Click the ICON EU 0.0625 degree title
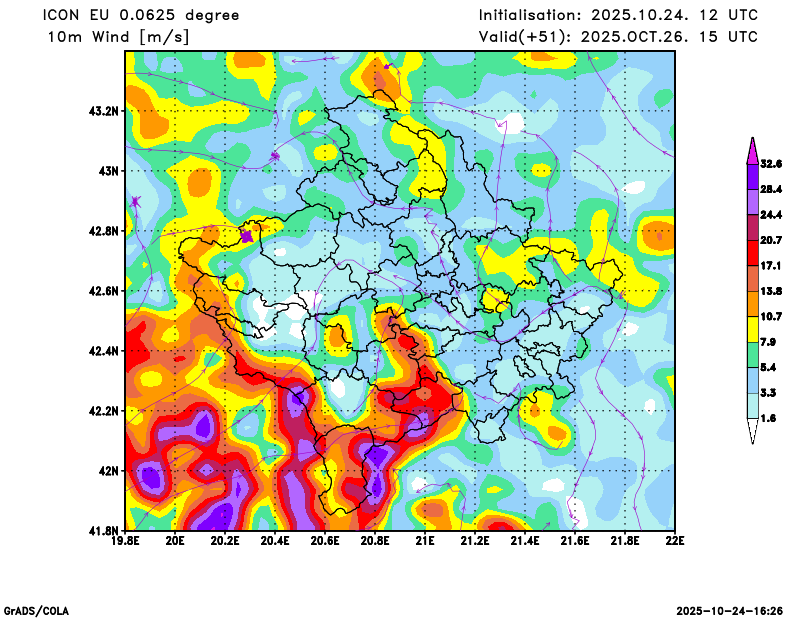 (142, 15)
